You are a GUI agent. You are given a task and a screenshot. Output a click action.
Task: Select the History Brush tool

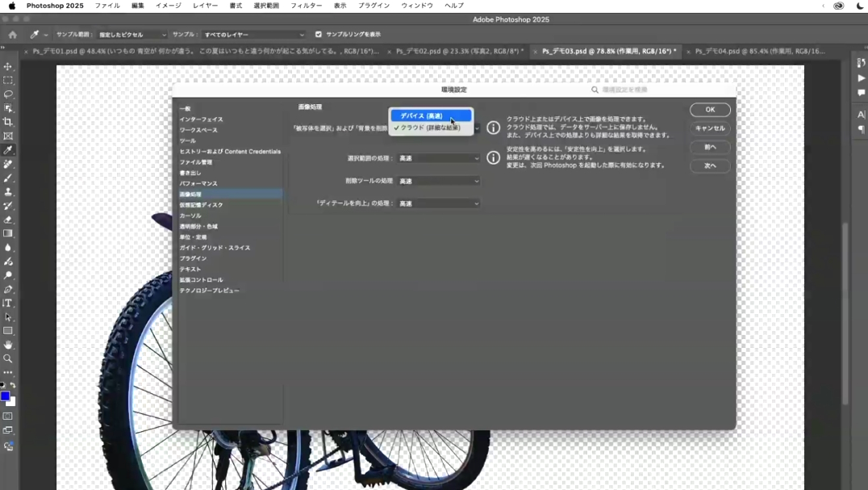8,205
